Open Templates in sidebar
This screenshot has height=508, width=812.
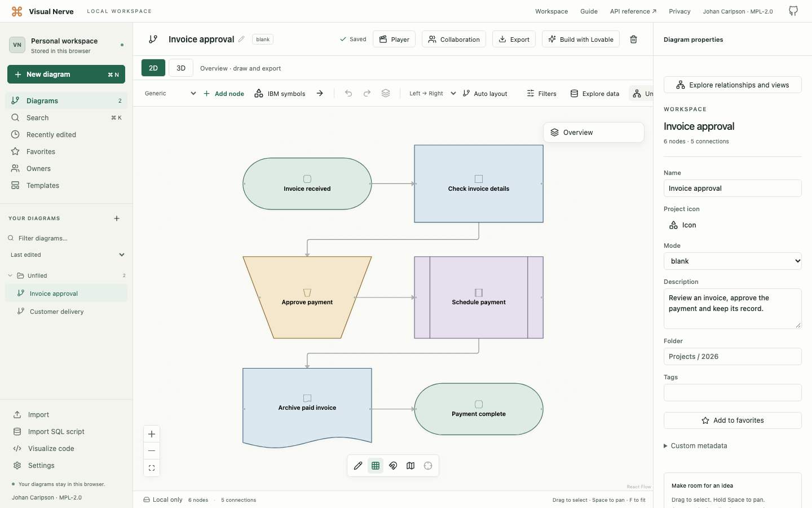point(67,186)
